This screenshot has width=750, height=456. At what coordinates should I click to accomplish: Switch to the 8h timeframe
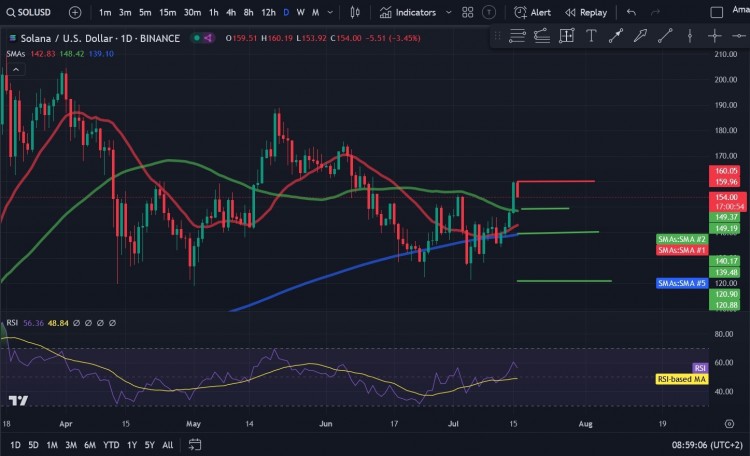(x=248, y=12)
